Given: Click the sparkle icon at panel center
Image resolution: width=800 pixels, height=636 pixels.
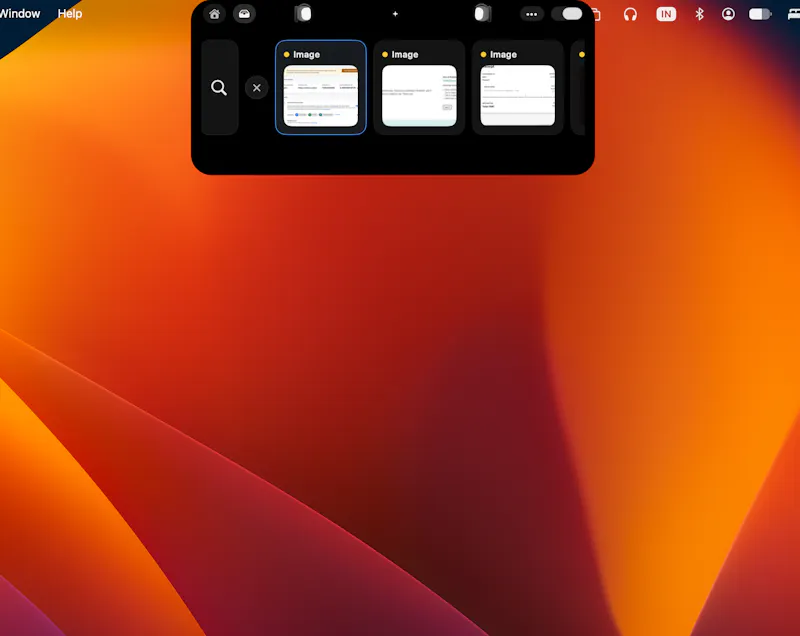Looking at the screenshot, I should coord(395,14).
